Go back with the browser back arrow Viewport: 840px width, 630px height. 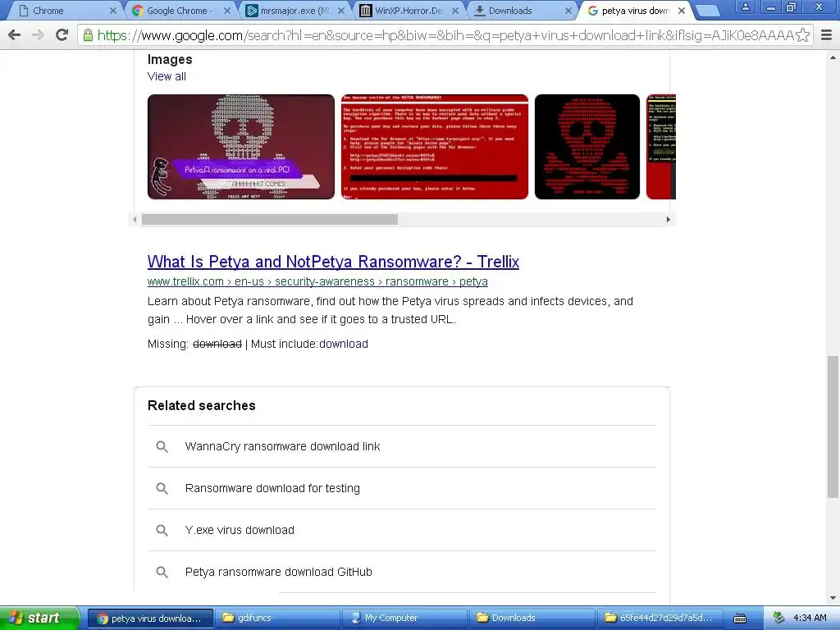tap(15, 35)
